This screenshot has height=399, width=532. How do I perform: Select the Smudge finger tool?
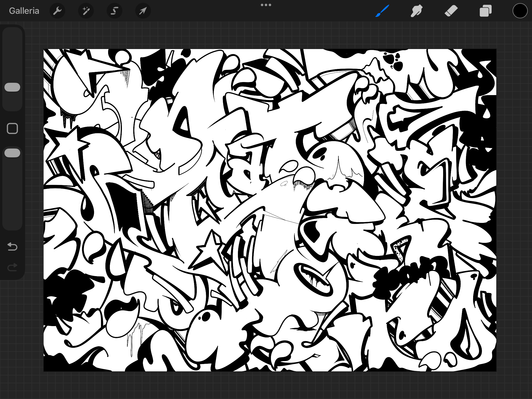point(417,11)
